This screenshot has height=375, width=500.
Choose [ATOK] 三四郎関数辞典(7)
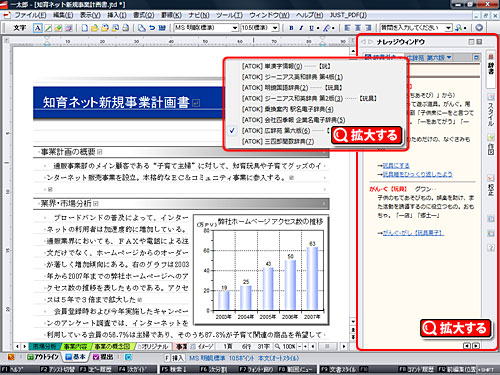[278, 141]
